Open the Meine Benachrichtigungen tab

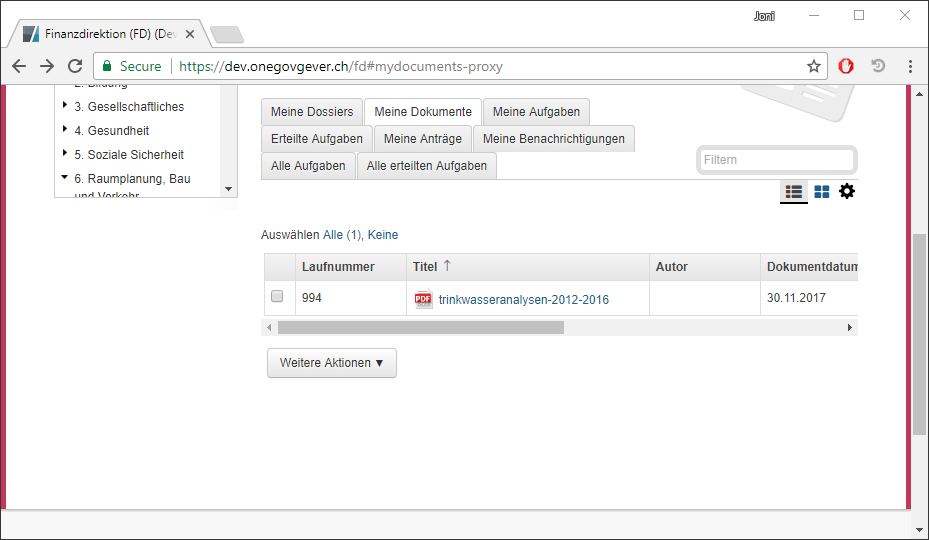point(553,139)
